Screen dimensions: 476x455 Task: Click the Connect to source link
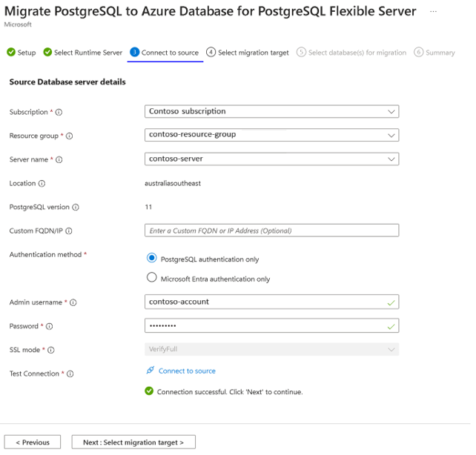[186, 371]
